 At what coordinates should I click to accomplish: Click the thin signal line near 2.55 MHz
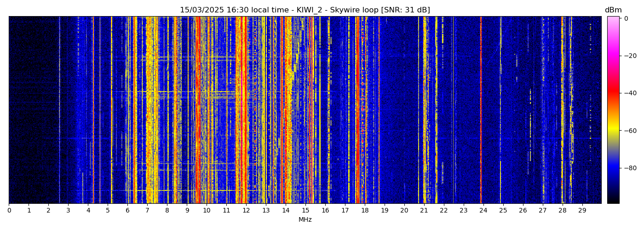[x=59, y=110]
